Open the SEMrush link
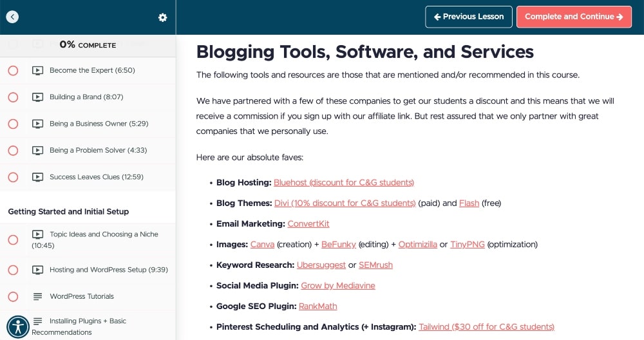 pyautogui.click(x=376, y=265)
